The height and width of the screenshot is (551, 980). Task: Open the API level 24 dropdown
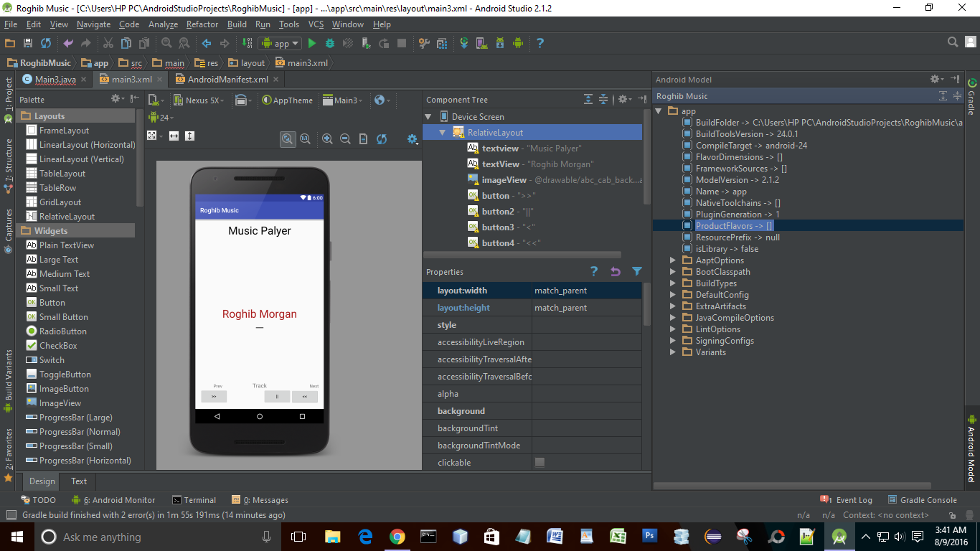click(x=161, y=118)
